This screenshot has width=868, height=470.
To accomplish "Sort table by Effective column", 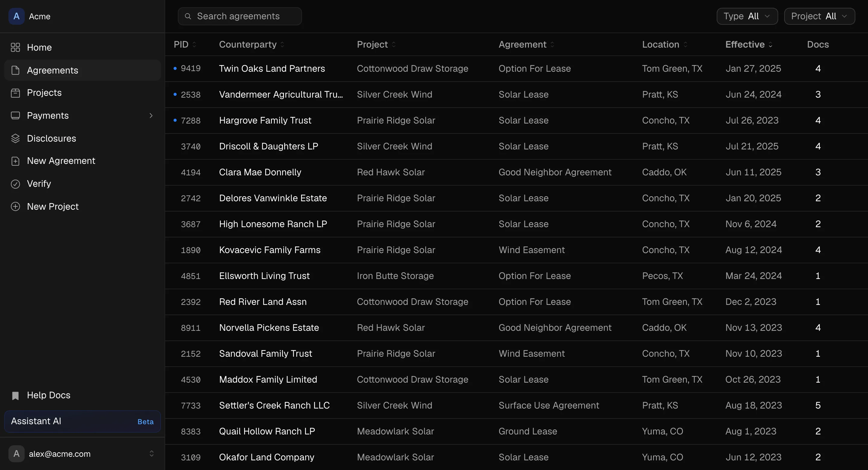I will 749,45.
